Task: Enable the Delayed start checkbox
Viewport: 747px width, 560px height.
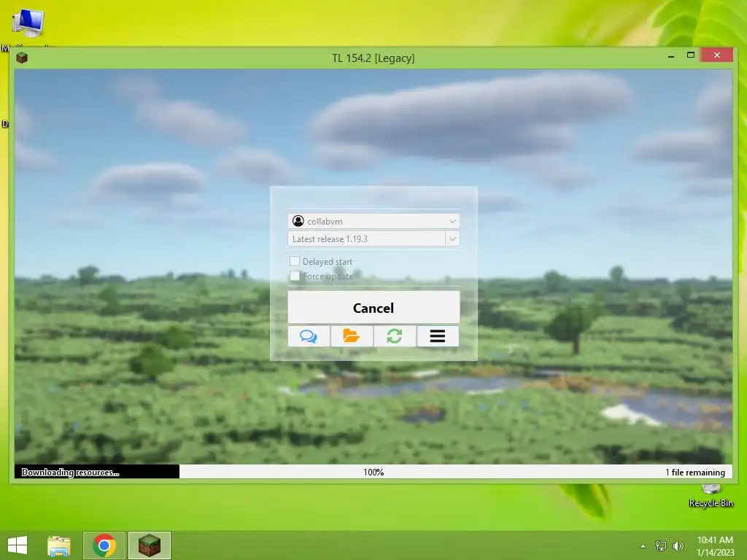Action: pos(295,261)
